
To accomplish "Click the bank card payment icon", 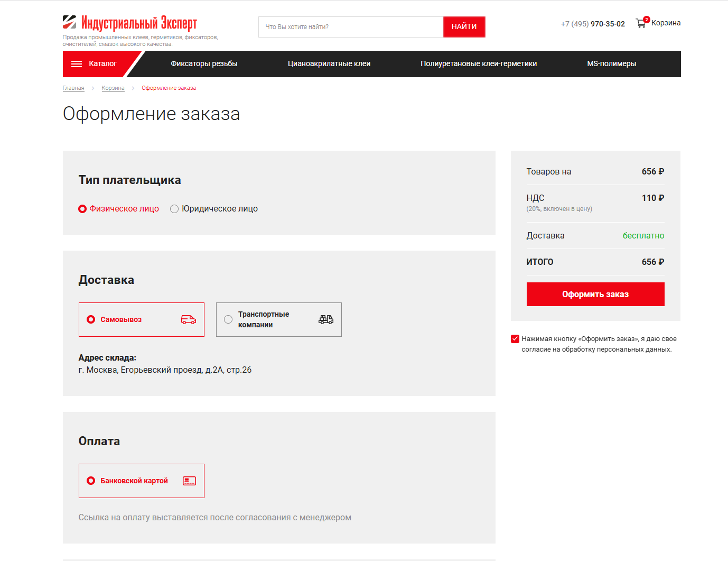I will point(189,481).
